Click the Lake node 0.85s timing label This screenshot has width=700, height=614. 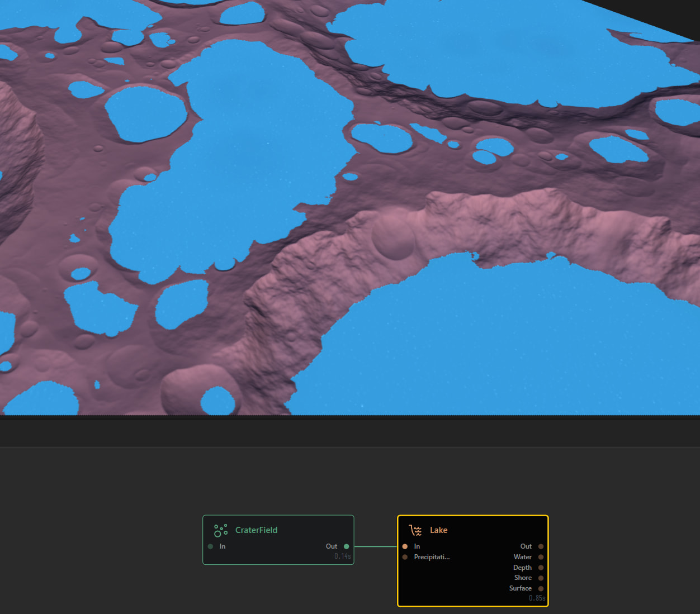click(537, 598)
